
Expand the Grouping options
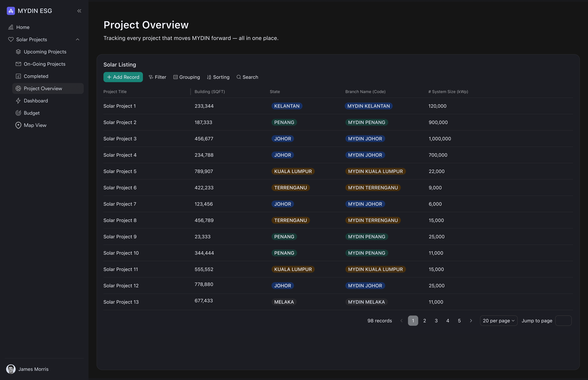187,77
